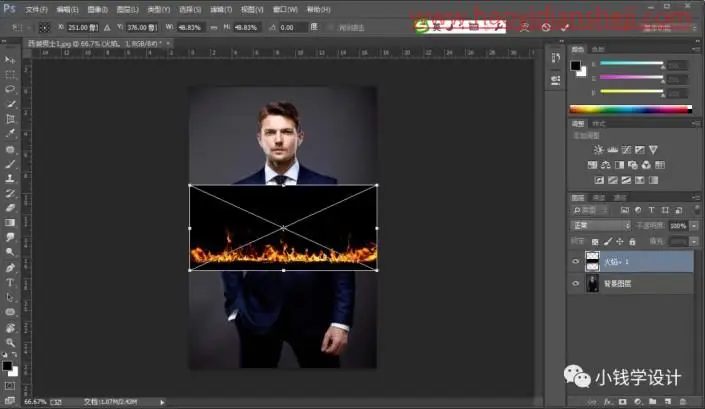Toggle lock all padlock icon
705x409 pixels.
632,242
